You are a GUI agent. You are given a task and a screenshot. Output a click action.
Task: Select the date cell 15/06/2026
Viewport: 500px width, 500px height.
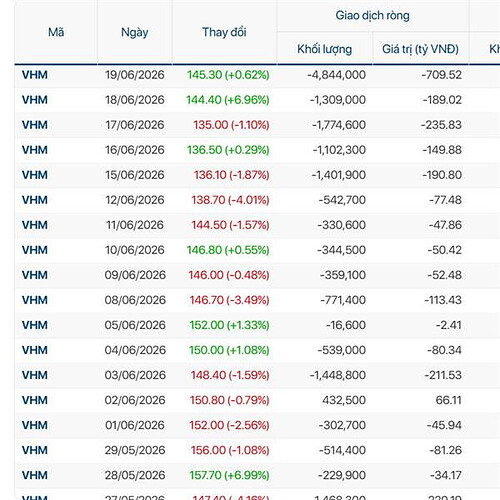point(135,175)
